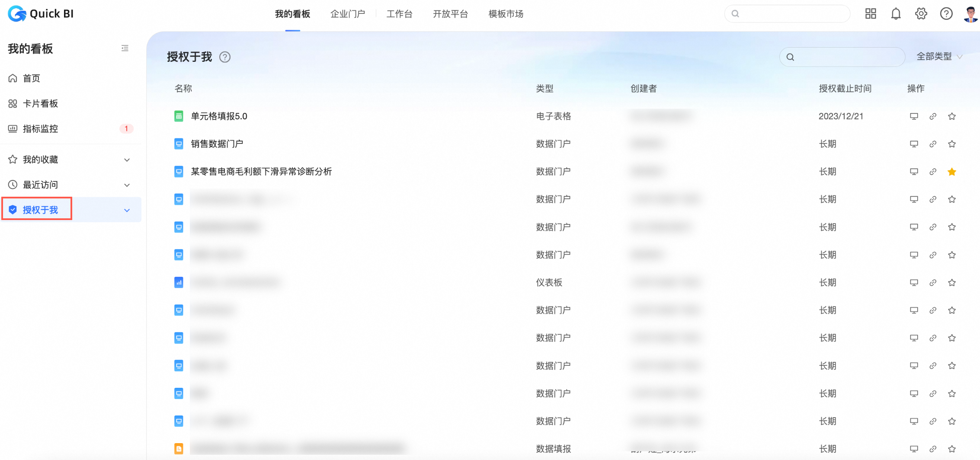
Task: Switch to the 模板市场 top tab
Action: [506, 14]
